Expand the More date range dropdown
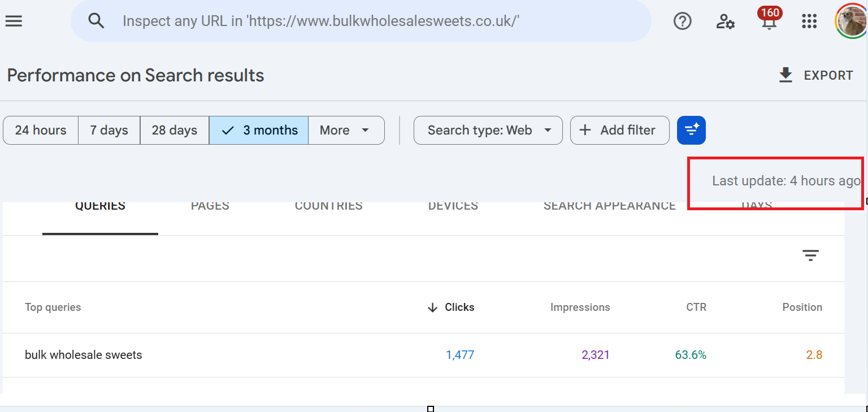 coord(345,131)
